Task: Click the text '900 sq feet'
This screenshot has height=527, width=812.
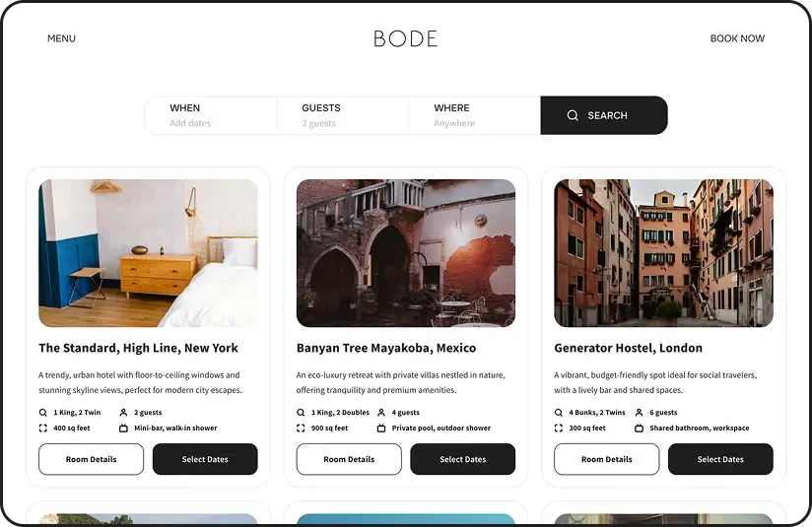Action: (330, 428)
